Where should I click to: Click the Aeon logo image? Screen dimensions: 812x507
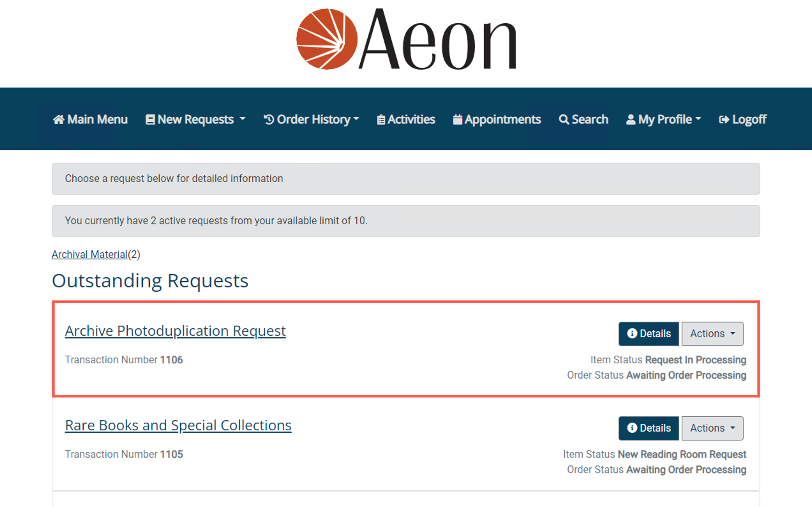pos(406,39)
